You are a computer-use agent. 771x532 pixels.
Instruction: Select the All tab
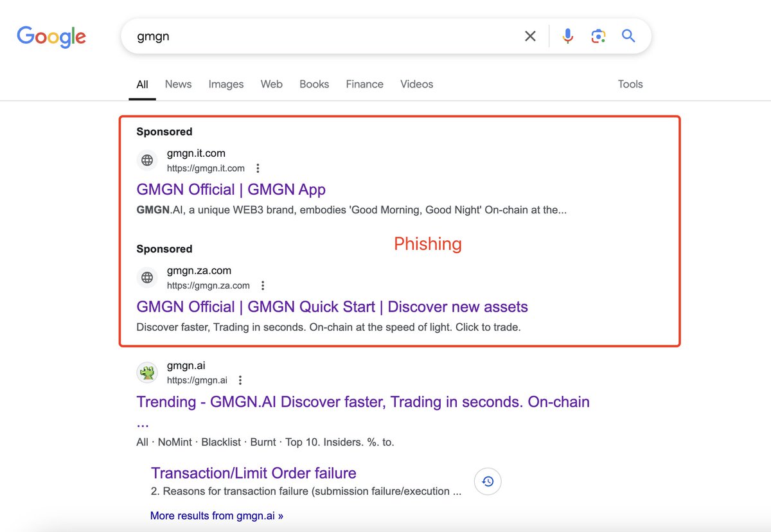142,84
